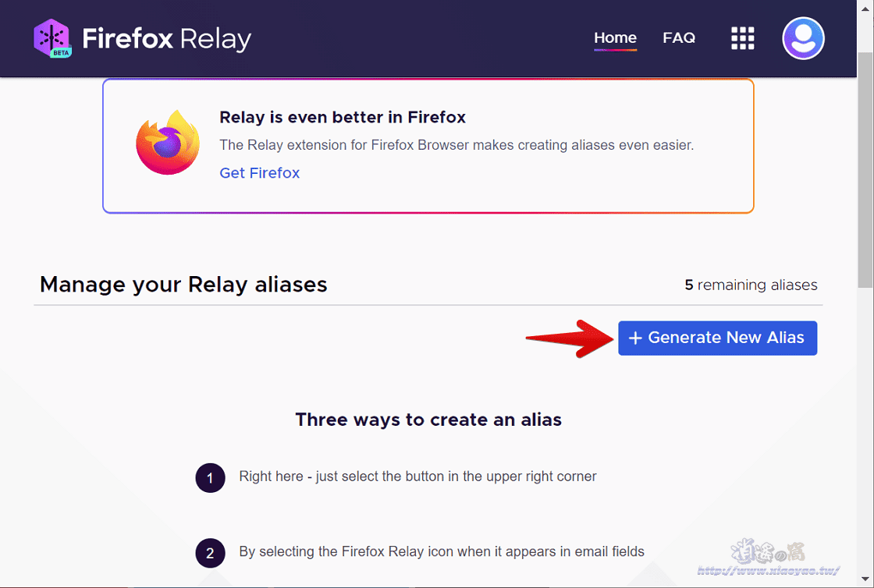874x588 pixels.
Task: Click the Relay is even better in Firefox banner
Action: pyautogui.click(x=428, y=145)
